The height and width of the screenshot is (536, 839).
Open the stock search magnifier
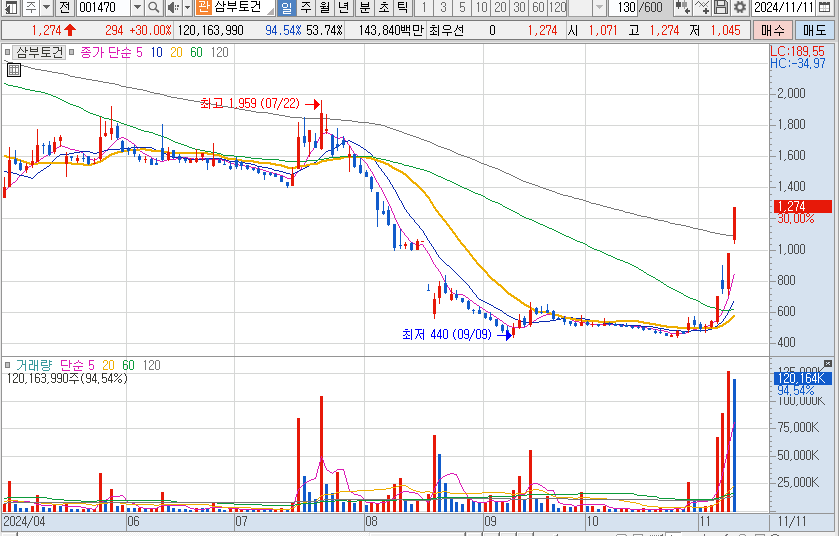154,7
